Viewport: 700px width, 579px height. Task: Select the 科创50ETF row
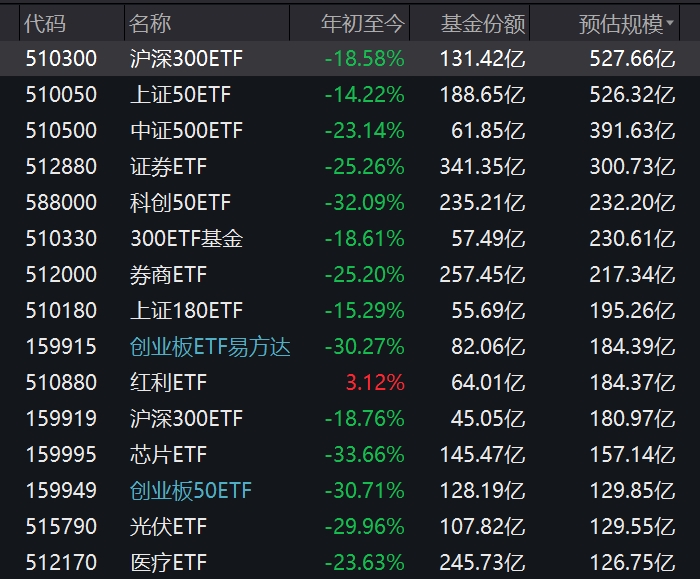(180, 203)
